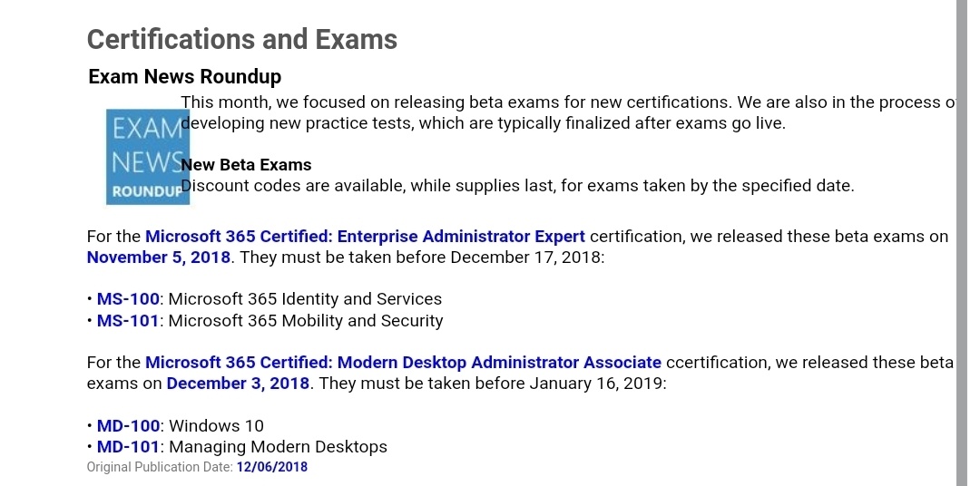Click the Microsoft 365 Mobility and Security text

306,321
